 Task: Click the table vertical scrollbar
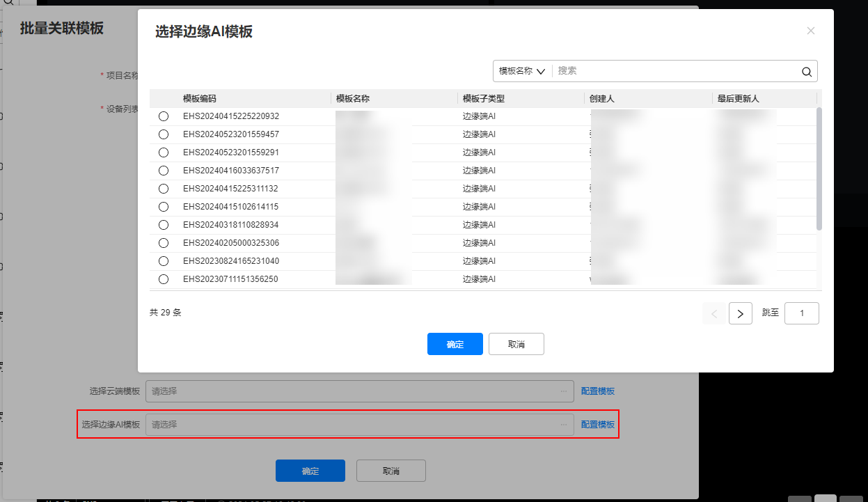pos(819,168)
